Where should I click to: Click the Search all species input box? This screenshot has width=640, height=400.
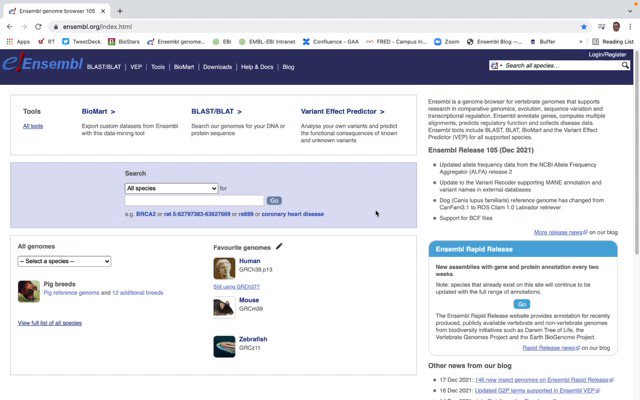point(562,65)
